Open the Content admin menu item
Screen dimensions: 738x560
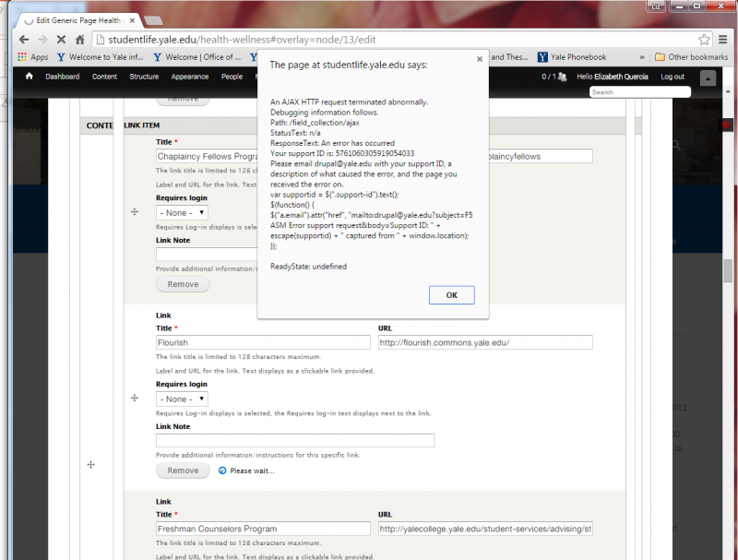click(104, 77)
